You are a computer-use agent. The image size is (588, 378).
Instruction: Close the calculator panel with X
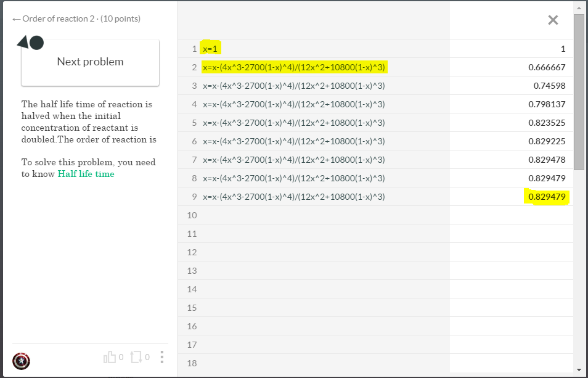tap(553, 20)
